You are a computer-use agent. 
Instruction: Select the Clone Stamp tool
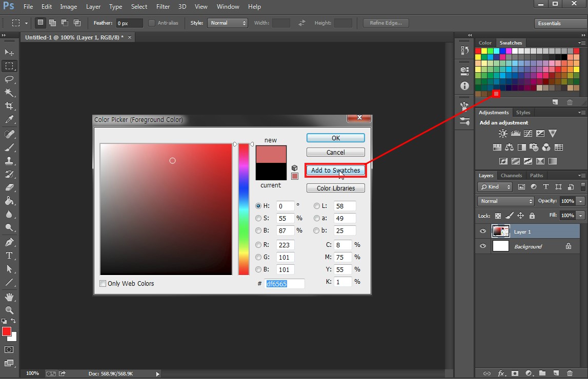(x=9, y=161)
